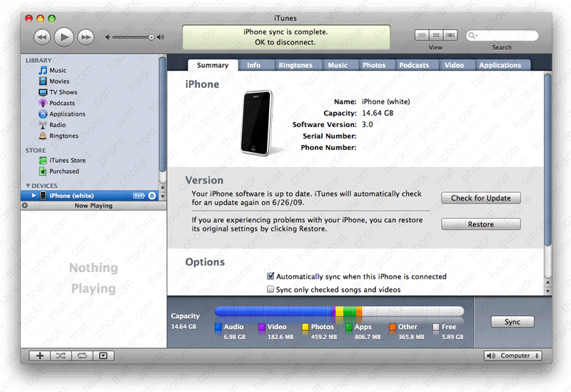Image resolution: width=571 pixels, height=392 pixels.
Task: Click the volume slider knob
Action: tap(151, 37)
